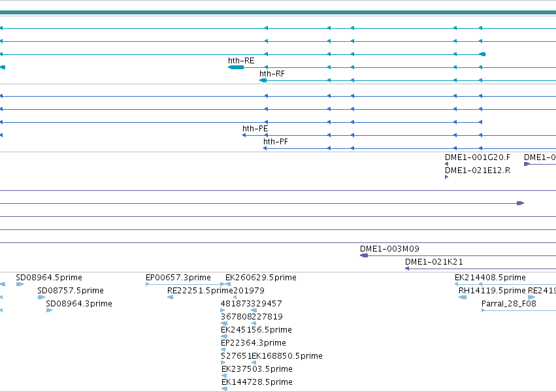The image size is (556, 392).
Task: Click the thick exon block under hth-RE
Action: pos(236,67)
